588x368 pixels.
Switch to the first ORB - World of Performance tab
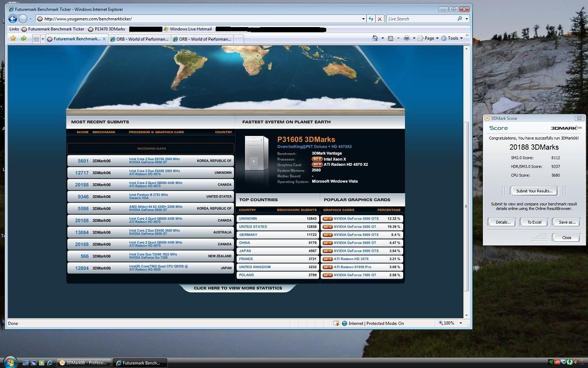point(139,39)
